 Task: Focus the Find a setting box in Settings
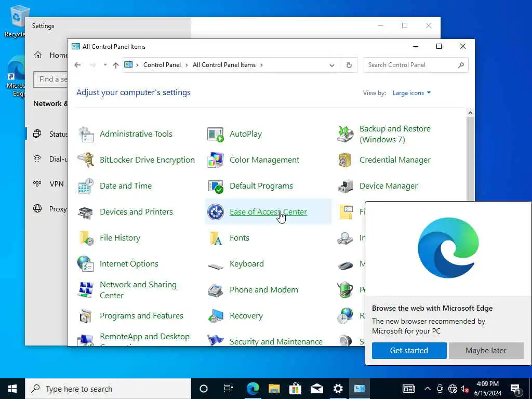[51, 79]
